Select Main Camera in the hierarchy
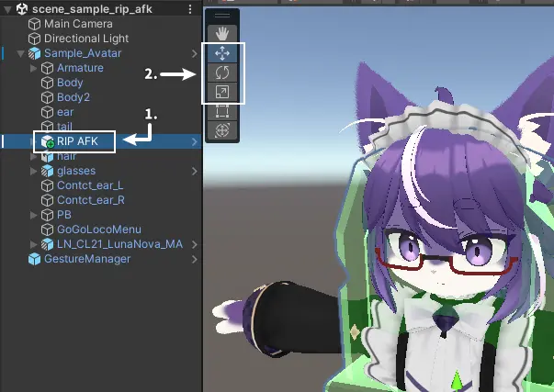This screenshot has height=392, width=554. pos(78,24)
